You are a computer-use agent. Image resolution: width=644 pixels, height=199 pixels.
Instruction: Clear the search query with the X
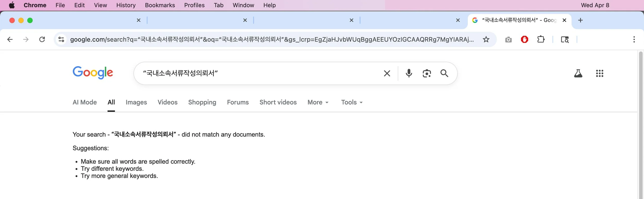click(x=387, y=73)
